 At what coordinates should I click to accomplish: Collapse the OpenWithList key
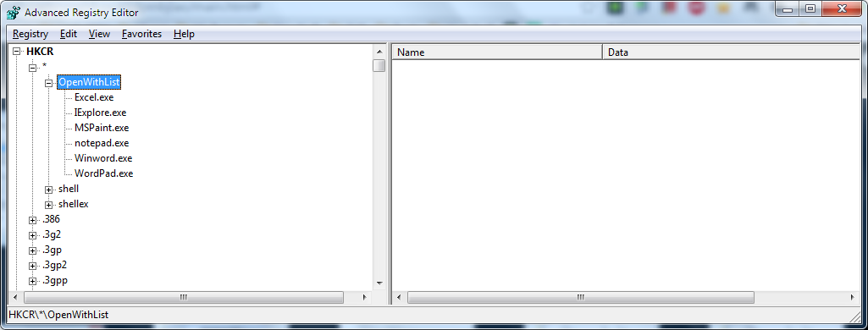[x=49, y=83]
